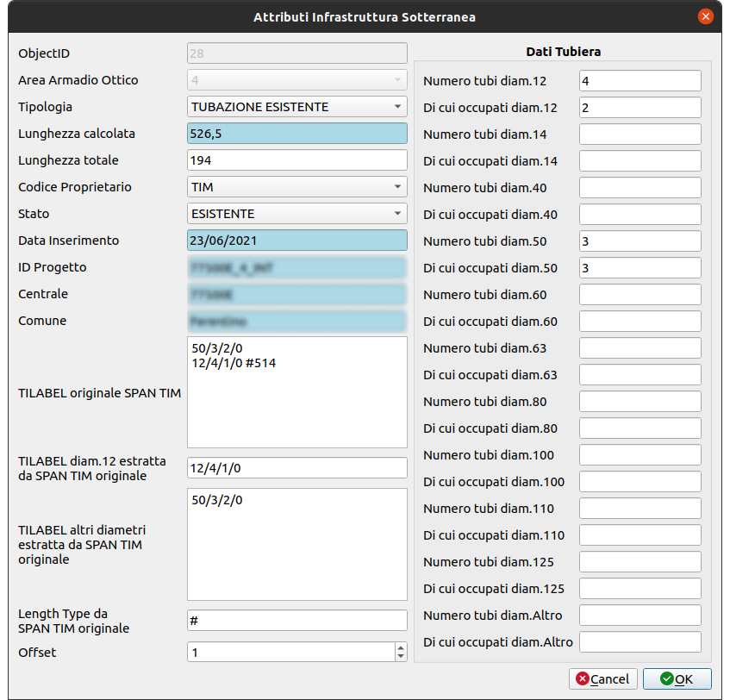Focus the Lunghezza calcolata field
Screen dimensions: 730x700
click(x=296, y=134)
